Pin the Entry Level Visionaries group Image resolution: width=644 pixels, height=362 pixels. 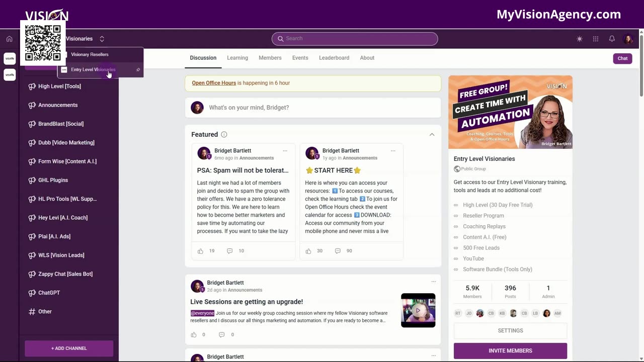[138, 70]
